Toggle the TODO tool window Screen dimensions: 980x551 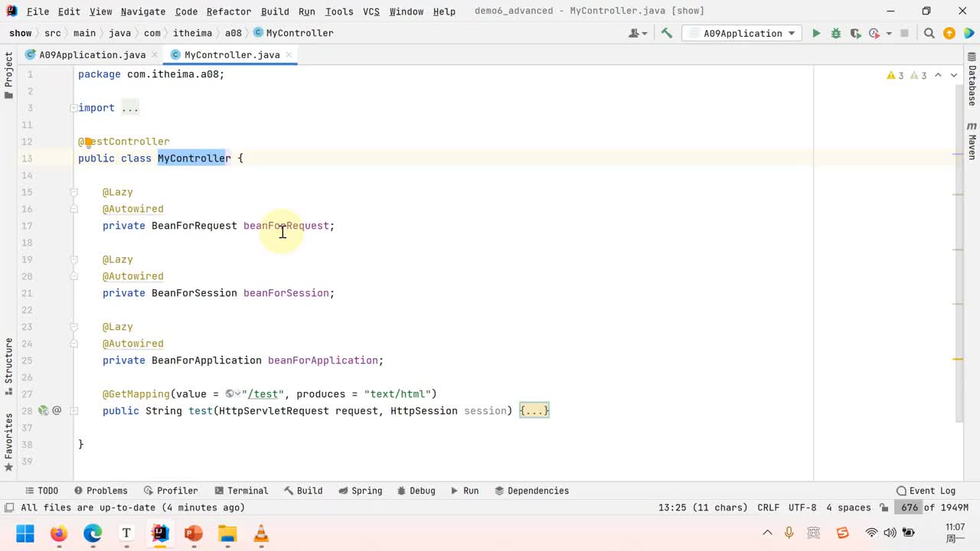41,491
